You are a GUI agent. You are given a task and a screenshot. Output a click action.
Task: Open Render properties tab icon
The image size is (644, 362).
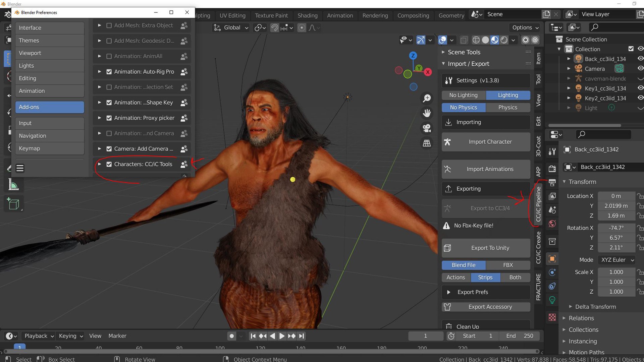coord(552,169)
